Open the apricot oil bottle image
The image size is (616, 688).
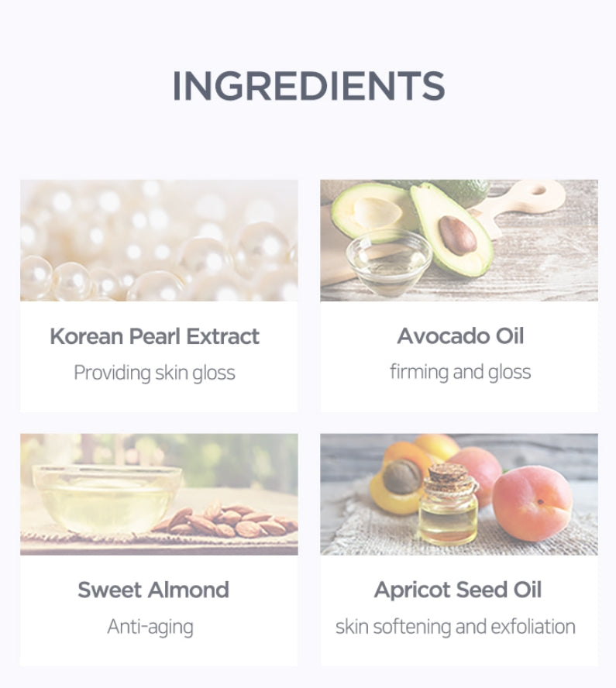click(x=459, y=494)
